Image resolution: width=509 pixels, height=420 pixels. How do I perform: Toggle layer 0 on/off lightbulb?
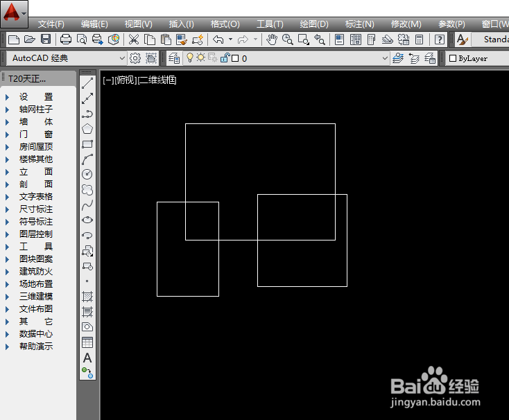click(x=190, y=58)
